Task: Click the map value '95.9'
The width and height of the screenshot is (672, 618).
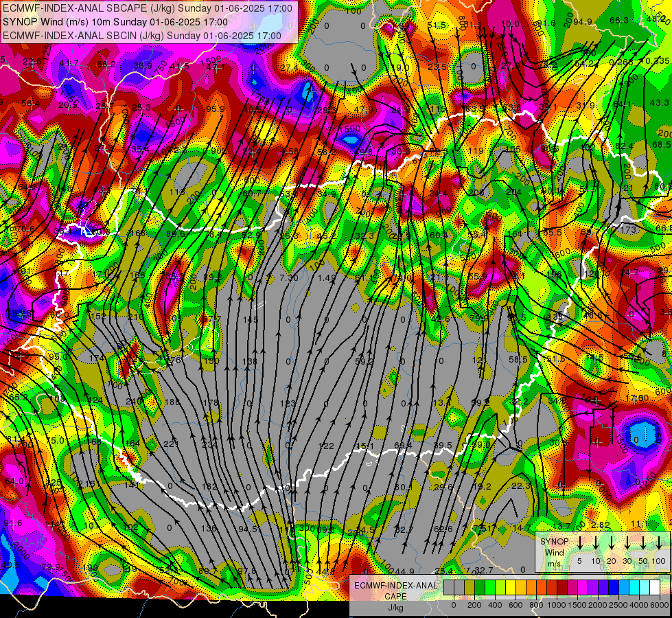Action: 216,109
